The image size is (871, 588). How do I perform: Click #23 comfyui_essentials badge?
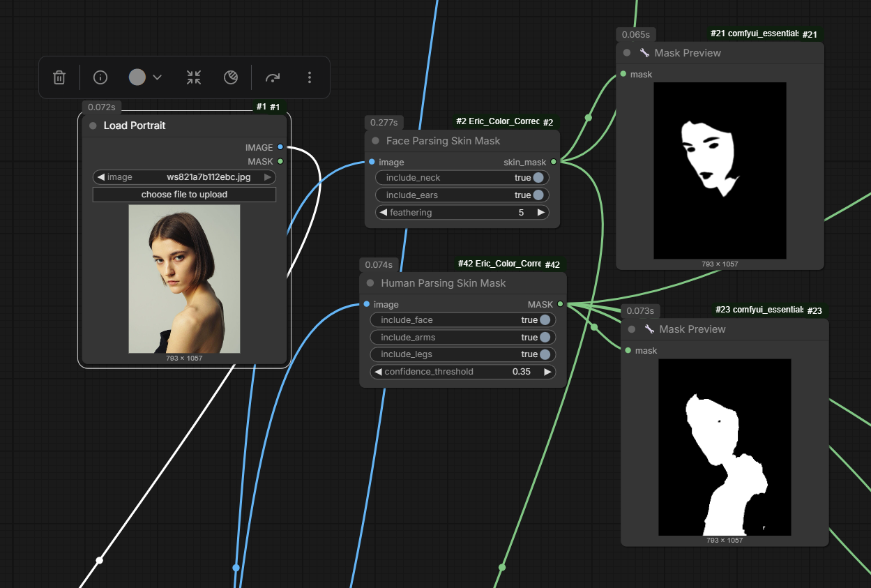[x=759, y=310]
